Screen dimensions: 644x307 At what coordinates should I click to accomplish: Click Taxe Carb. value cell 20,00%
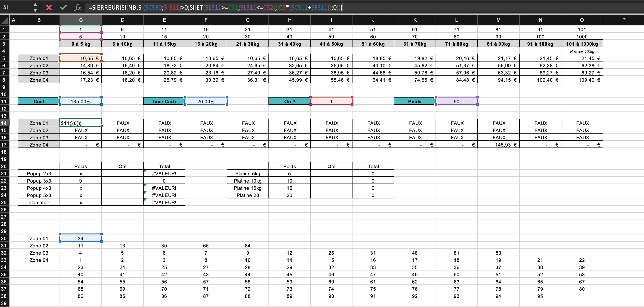click(206, 101)
